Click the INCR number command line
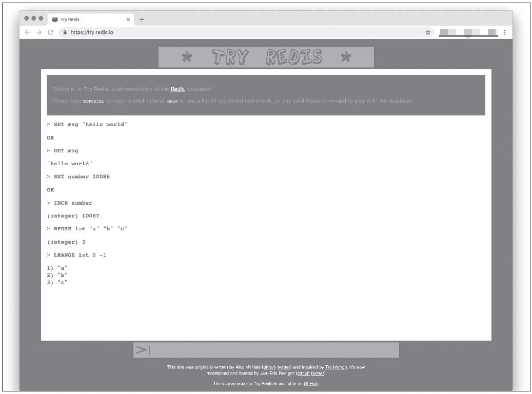The image size is (532, 394). tap(70, 203)
